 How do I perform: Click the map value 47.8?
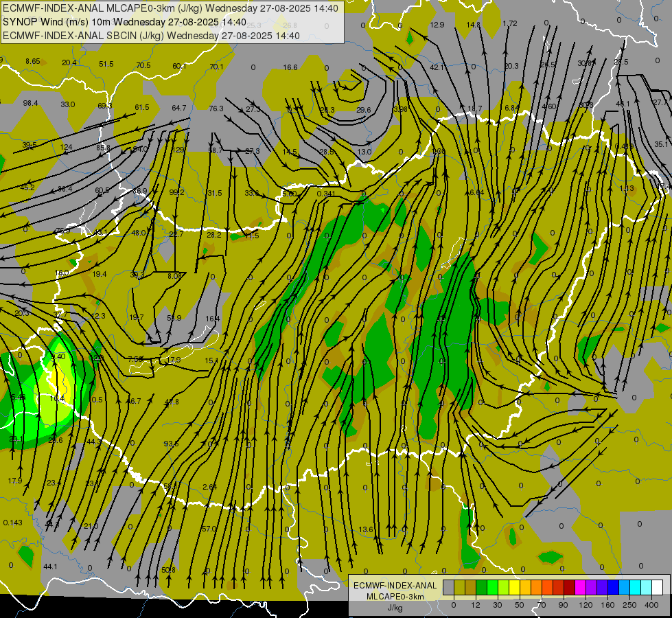172,402
